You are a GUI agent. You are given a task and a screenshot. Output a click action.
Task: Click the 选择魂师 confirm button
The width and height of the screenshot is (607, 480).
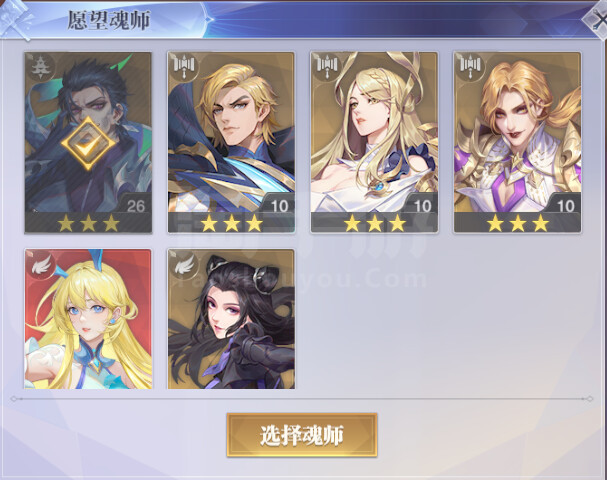(302, 435)
